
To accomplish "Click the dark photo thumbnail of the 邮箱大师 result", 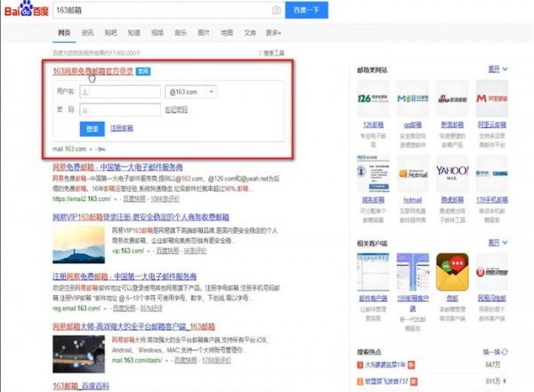I will pos(78,355).
